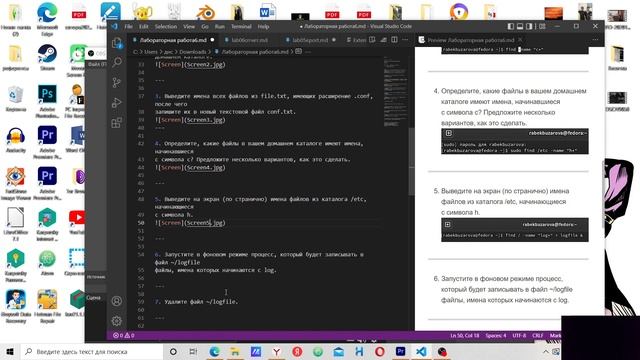Open the Selection menu
Viewport: 640px width, 360px height.
[x=166, y=27]
